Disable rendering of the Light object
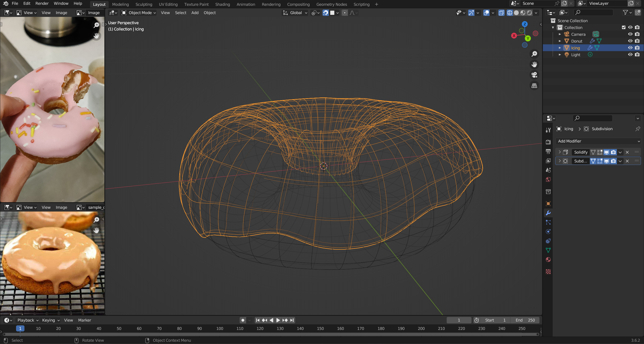 click(x=637, y=55)
